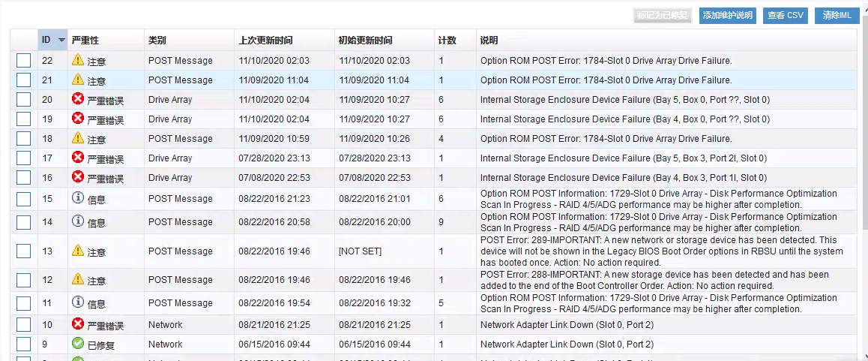Click the info icon on entry 15
The width and height of the screenshot is (868, 361).
(x=78, y=197)
